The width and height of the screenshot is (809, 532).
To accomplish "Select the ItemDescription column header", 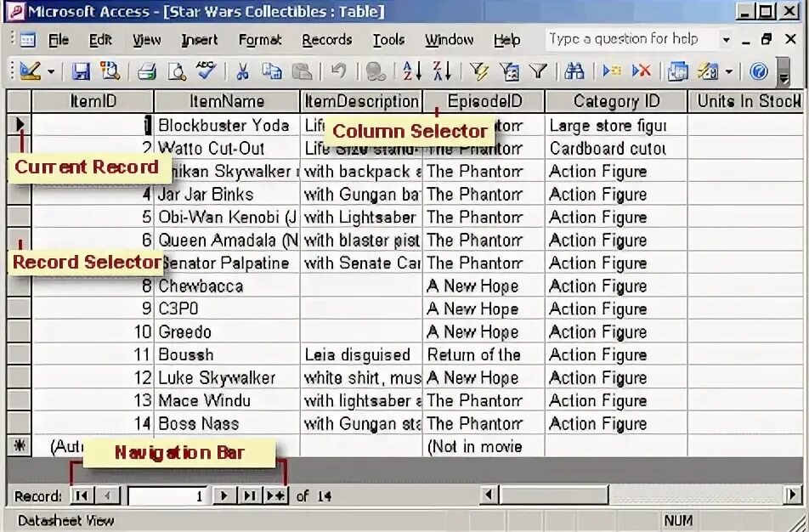I will click(361, 101).
